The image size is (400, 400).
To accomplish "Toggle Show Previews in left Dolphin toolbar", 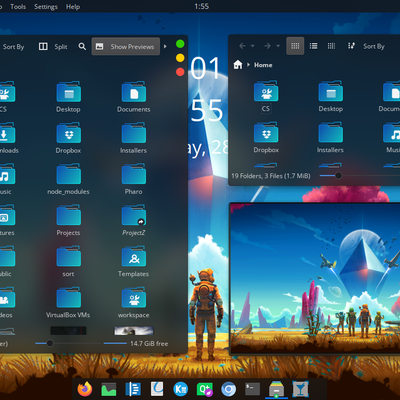I will [x=126, y=46].
